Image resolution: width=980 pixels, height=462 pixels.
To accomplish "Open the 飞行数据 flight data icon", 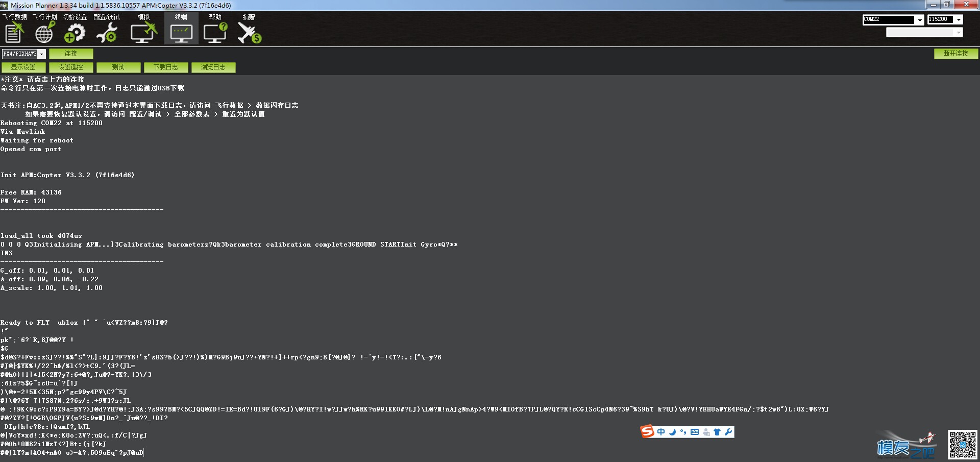I will 14,33.
